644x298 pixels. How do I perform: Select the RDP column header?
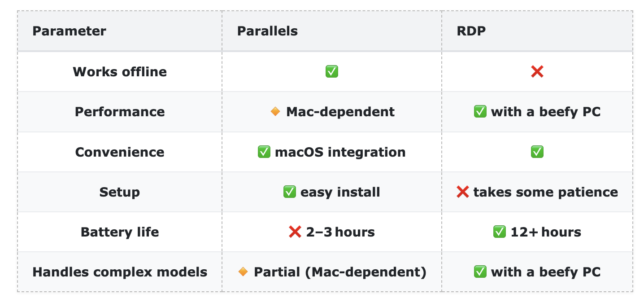point(471,31)
